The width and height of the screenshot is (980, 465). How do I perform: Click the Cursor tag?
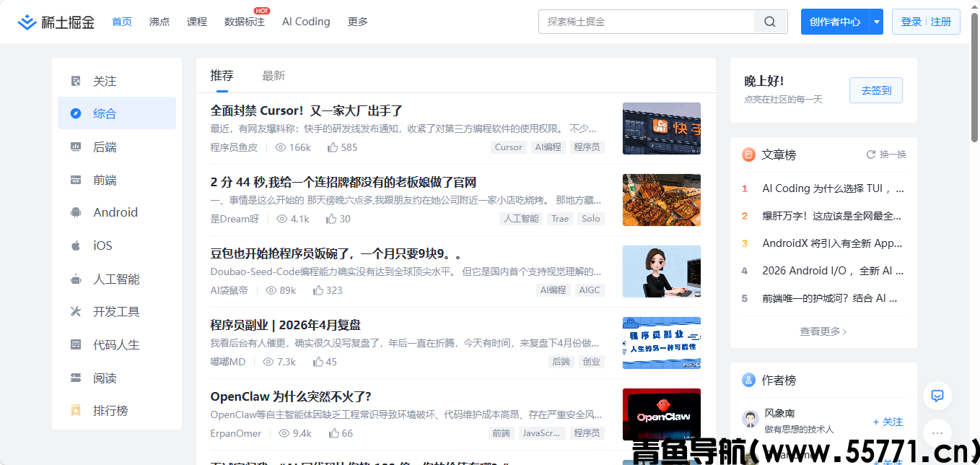click(x=508, y=147)
